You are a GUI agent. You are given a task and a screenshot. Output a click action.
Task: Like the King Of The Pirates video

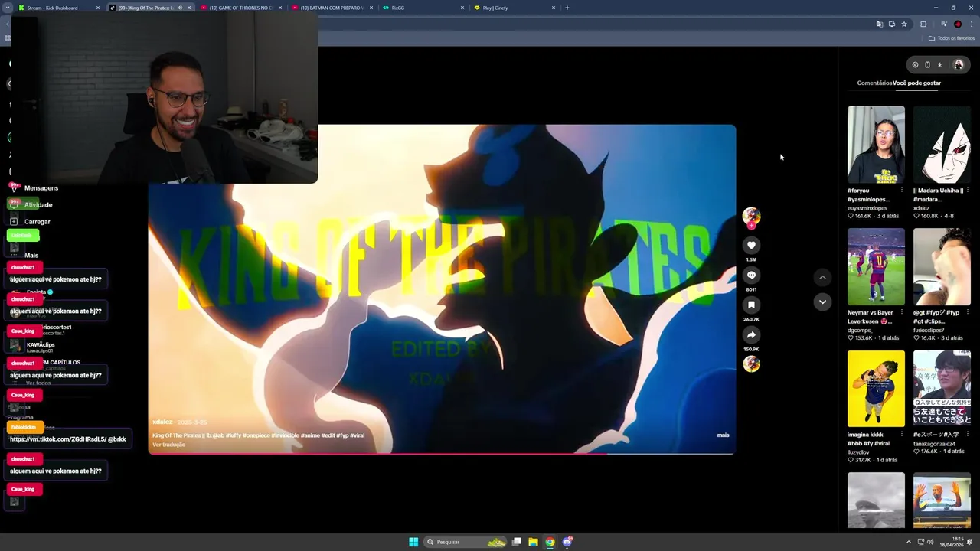coord(751,245)
